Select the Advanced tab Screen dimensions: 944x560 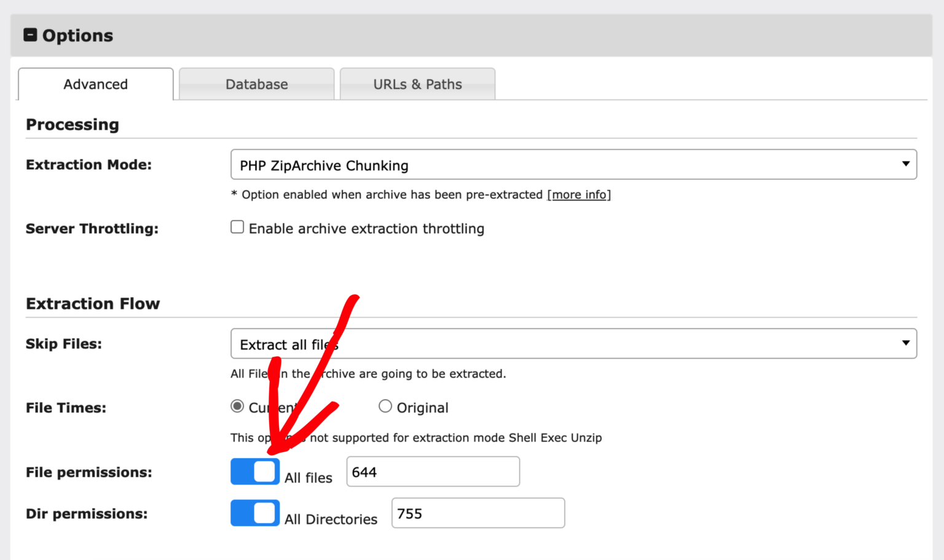95,84
